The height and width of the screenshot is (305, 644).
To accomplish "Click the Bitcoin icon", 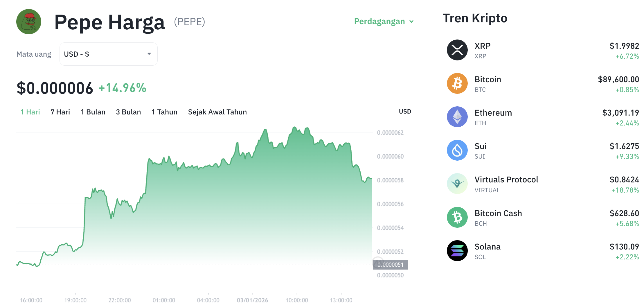I will point(457,83).
